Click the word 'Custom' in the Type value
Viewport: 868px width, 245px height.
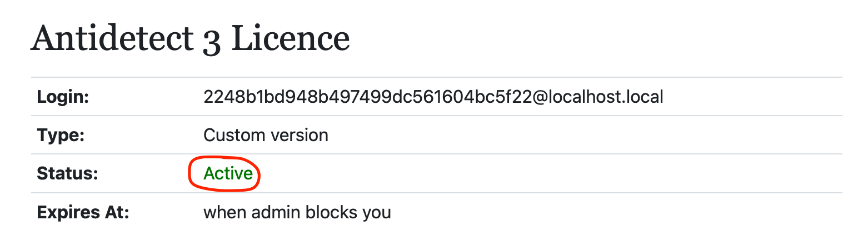(x=233, y=135)
